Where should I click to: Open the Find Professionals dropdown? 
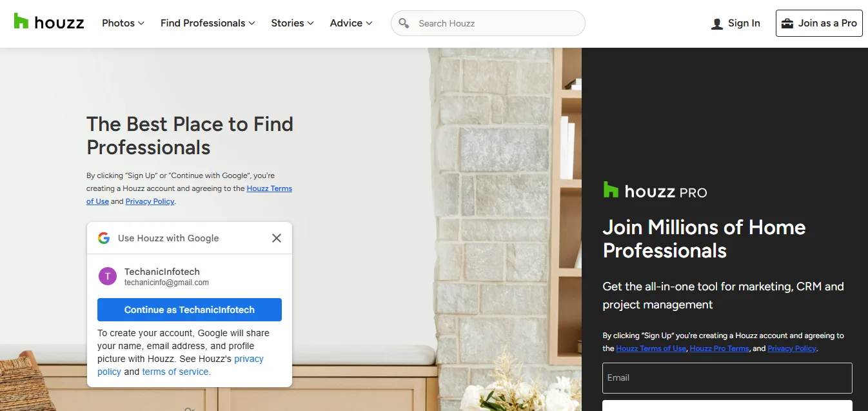point(208,23)
